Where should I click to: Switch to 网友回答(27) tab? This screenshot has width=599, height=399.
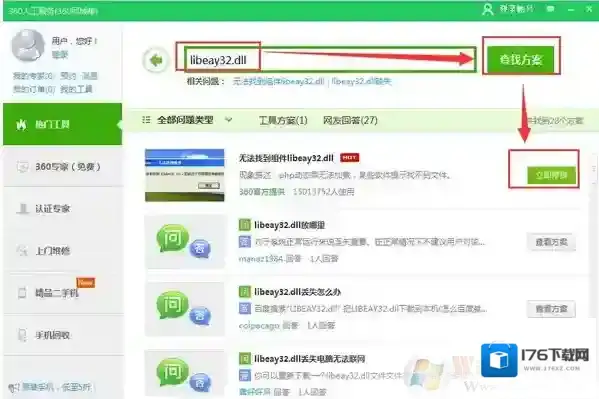click(350, 120)
